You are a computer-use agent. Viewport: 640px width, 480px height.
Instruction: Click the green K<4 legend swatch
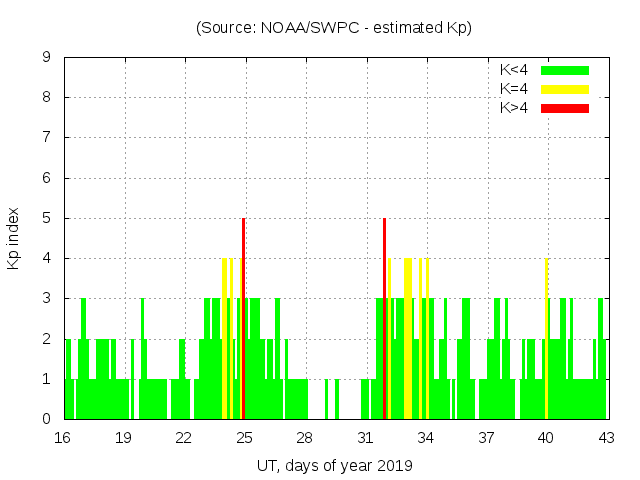point(565,70)
